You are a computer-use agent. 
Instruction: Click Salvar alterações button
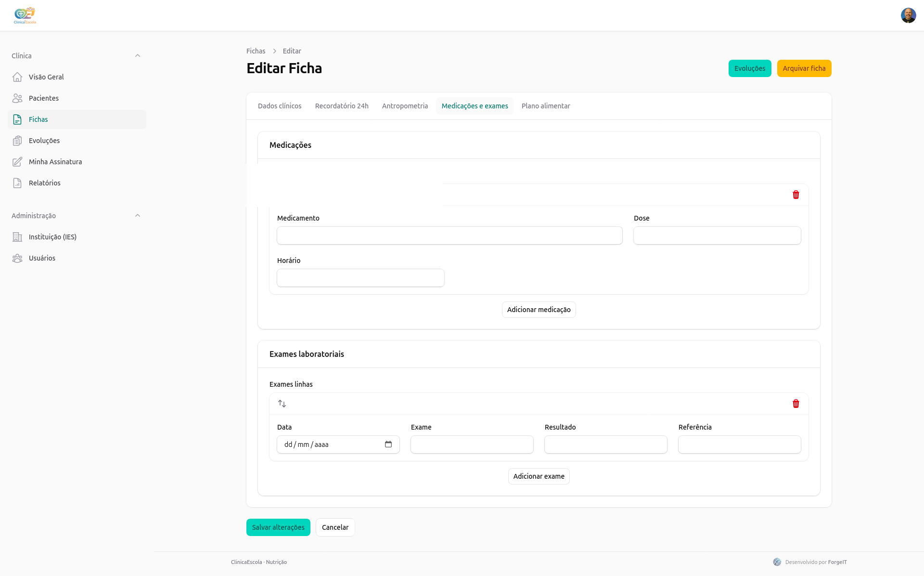pyautogui.click(x=278, y=527)
